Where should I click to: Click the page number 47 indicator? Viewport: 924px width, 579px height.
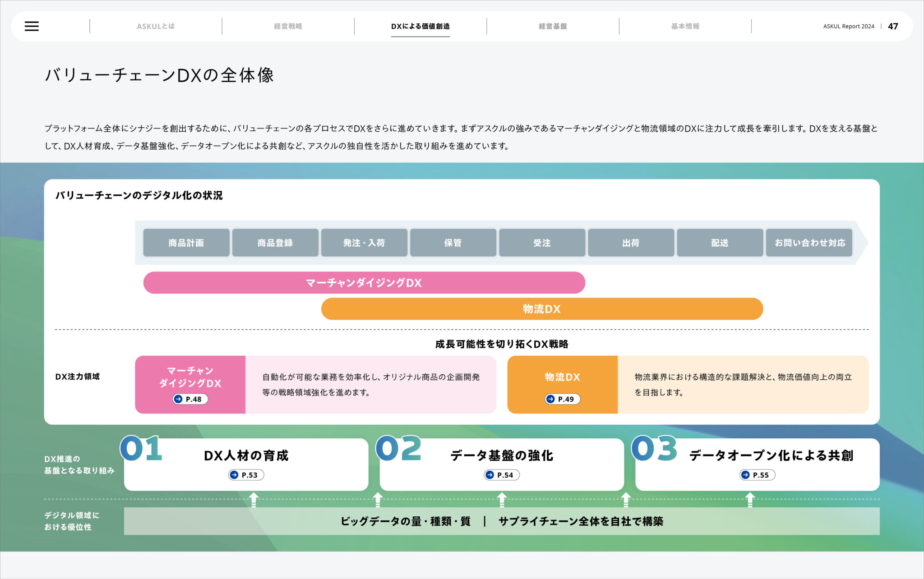[x=892, y=26]
